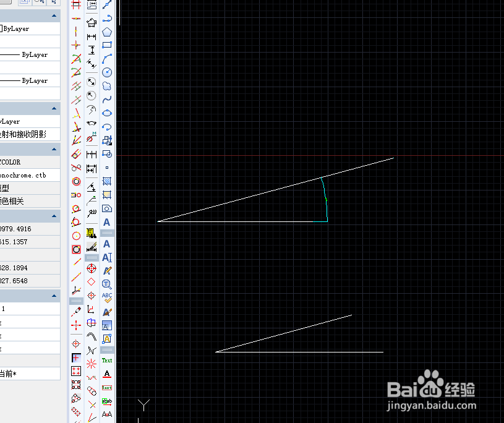Click the Edit Text pencil icon

(x=107, y=271)
